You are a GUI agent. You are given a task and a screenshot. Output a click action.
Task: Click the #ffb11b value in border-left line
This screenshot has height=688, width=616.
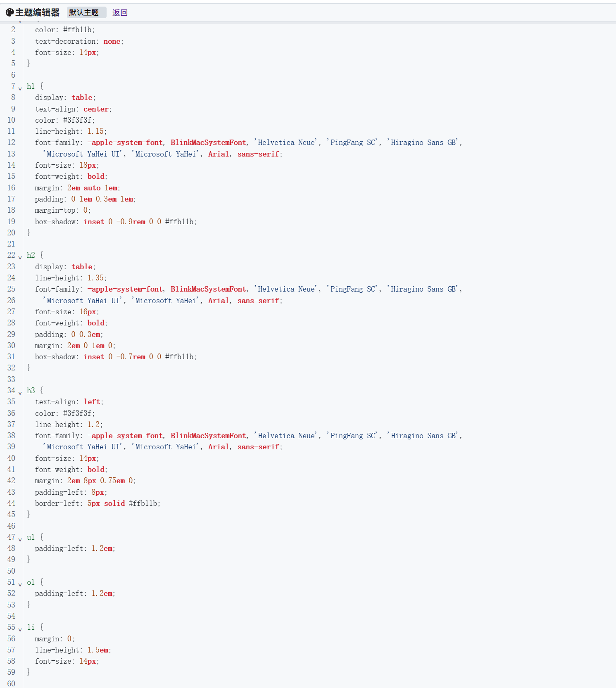pos(143,503)
